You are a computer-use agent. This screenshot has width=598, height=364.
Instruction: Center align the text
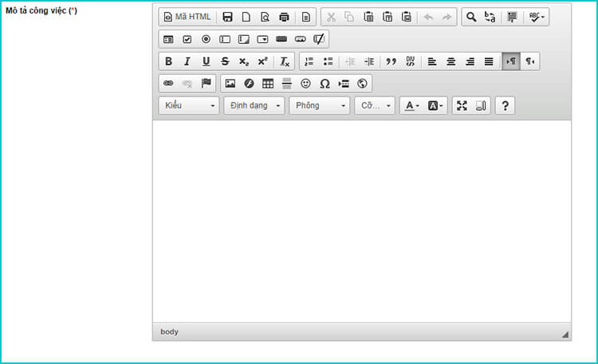[450, 61]
